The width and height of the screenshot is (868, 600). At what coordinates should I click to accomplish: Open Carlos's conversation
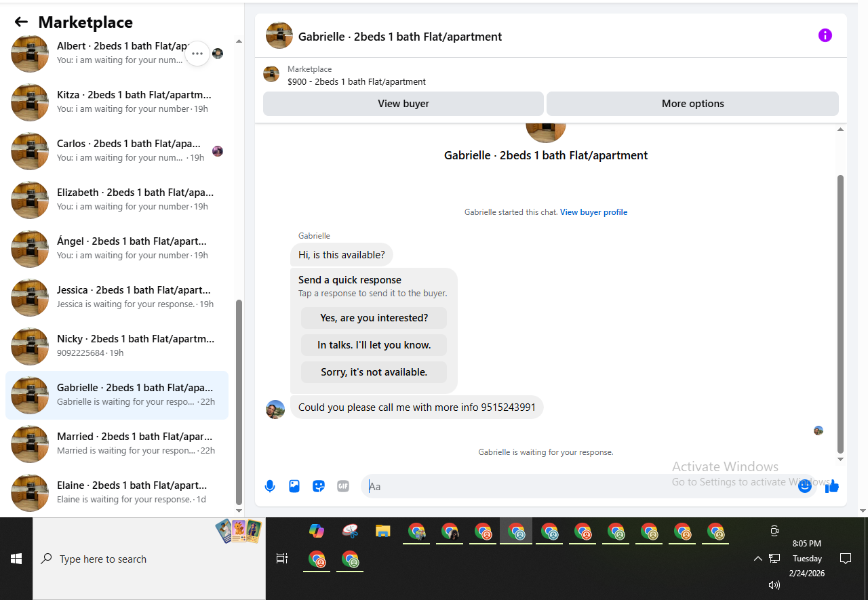(x=117, y=151)
